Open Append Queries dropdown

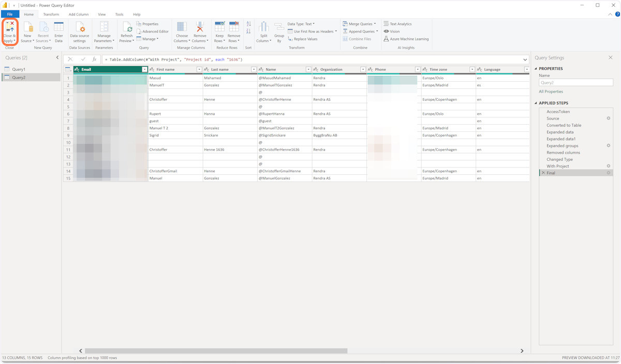point(360,32)
